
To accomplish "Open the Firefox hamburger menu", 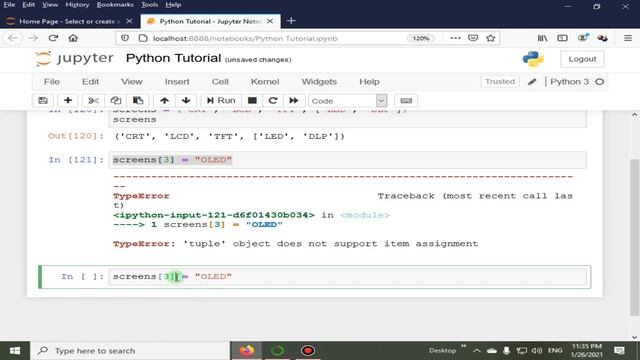I will [x=628, y=38].
